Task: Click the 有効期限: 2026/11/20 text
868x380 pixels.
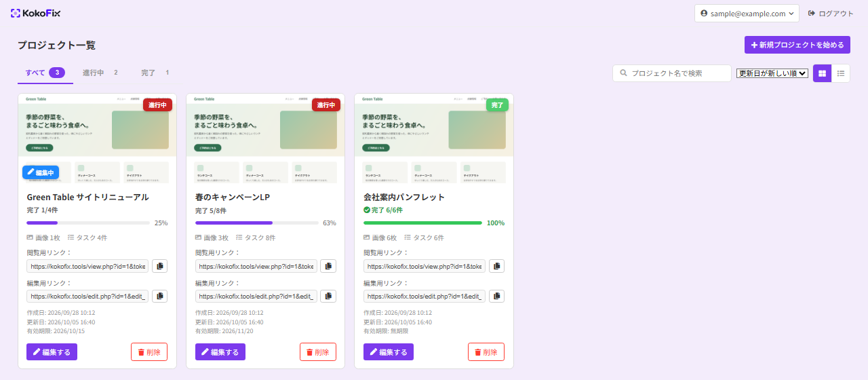Action: coord(224,331)
